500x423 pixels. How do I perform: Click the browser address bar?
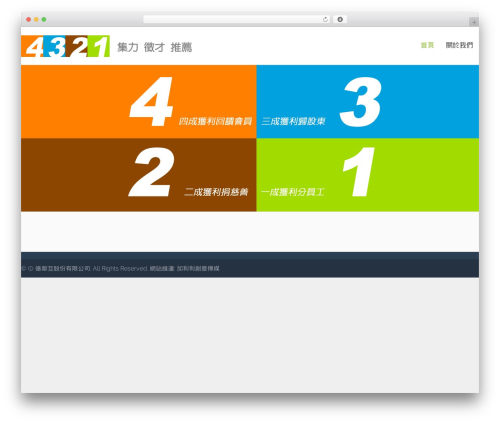point(237,19)
